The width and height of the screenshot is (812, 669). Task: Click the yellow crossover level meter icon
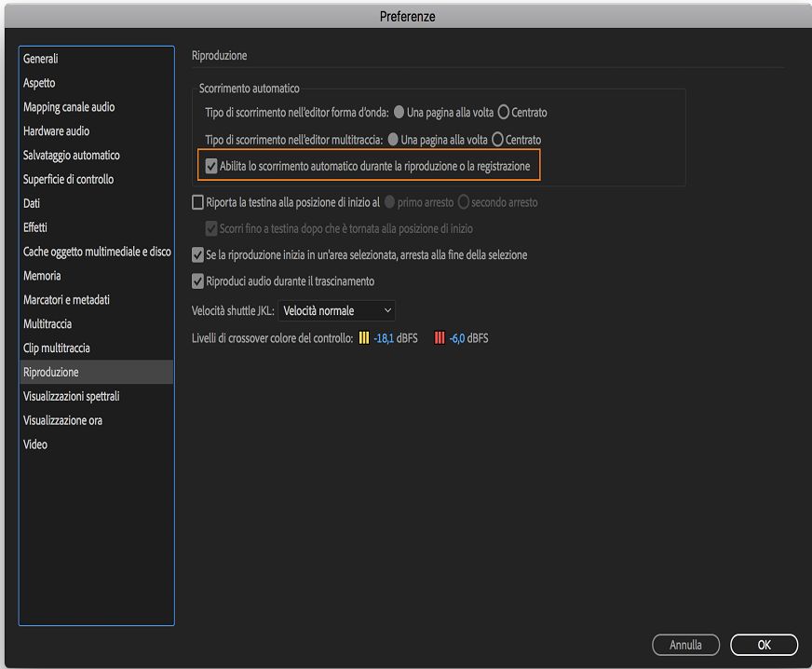pos(364,338)
